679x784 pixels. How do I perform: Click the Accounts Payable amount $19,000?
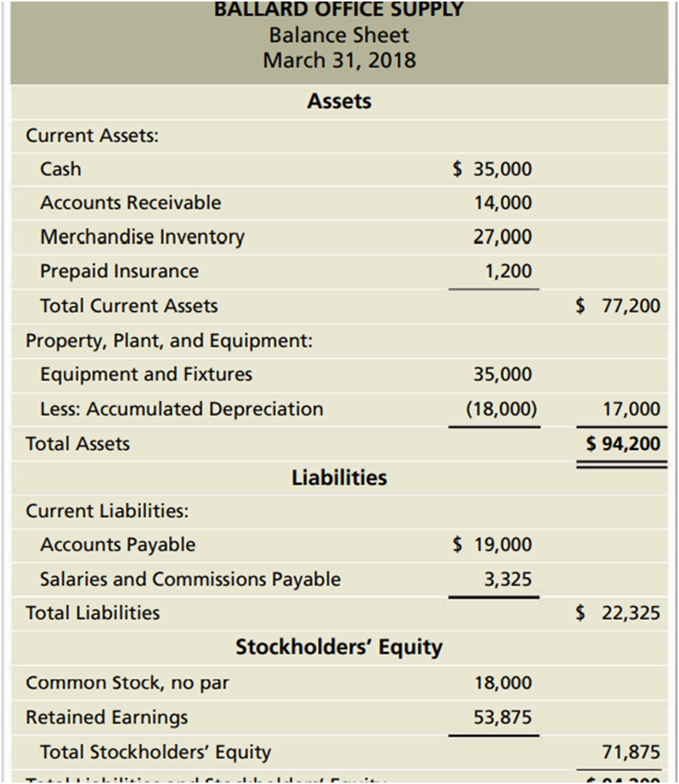click(x=492, y=545)
